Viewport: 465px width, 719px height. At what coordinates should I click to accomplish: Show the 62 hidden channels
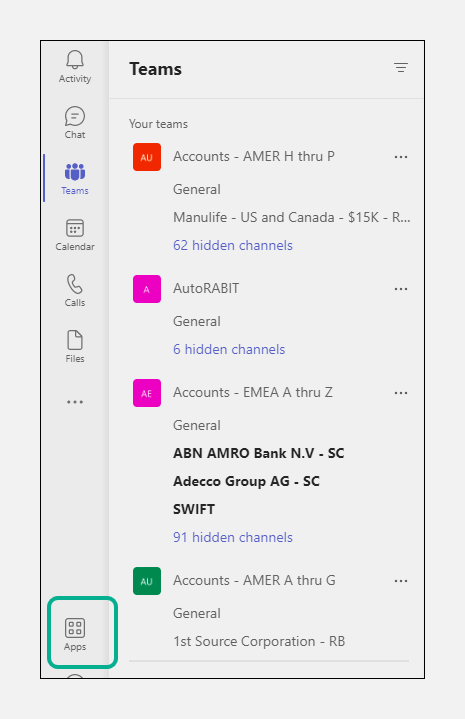[232, 245]
